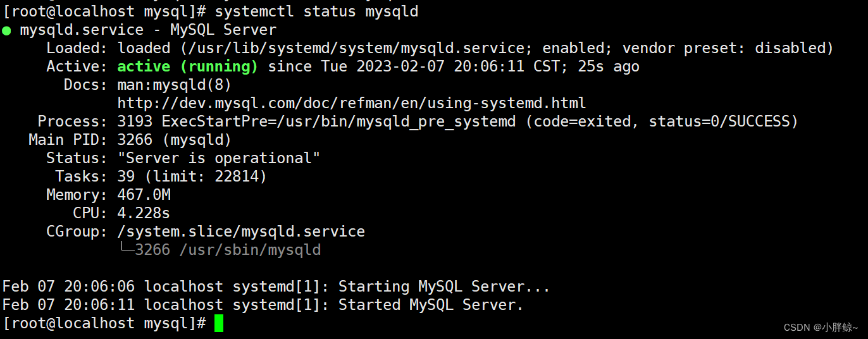Viewport: 868px width, 339px height.
Task: Click the CSDN watermark text
Action: coord(821,327)
